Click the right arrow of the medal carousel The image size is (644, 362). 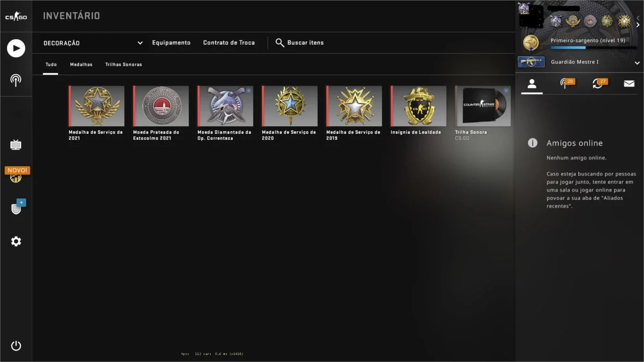click(x=638, y=25)
